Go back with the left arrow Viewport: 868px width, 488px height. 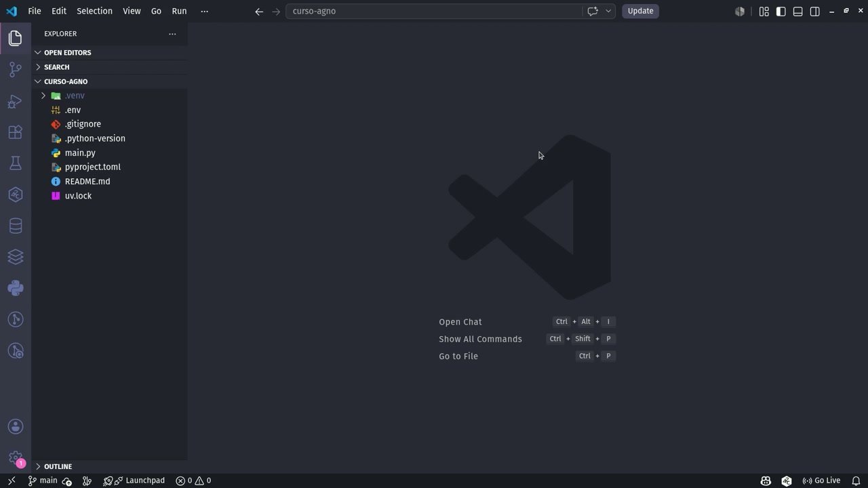pyautogui.click(x=259, y=11)
